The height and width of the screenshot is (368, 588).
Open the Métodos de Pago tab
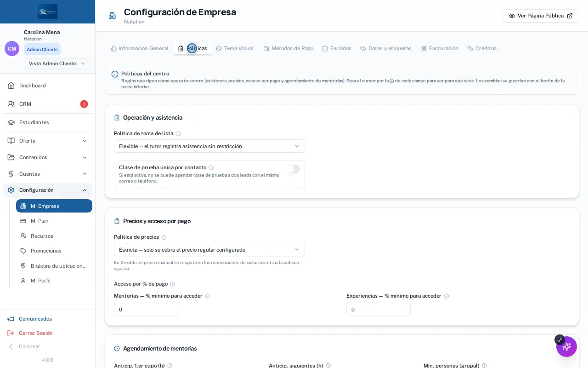click(x=288, y=48)
